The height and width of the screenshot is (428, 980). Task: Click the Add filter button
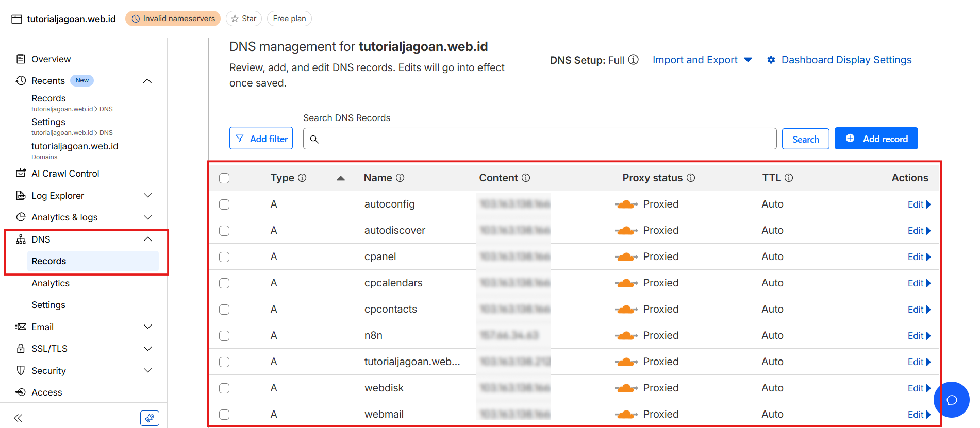(261, 138)
